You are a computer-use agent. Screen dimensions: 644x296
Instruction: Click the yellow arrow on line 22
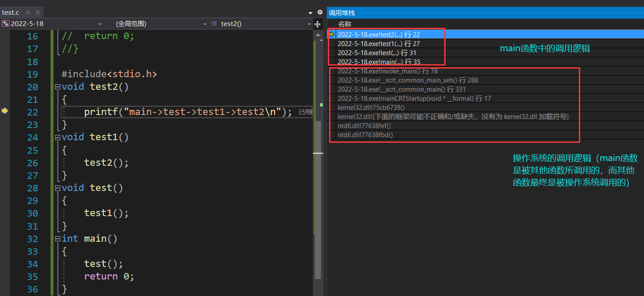[5, 111]
